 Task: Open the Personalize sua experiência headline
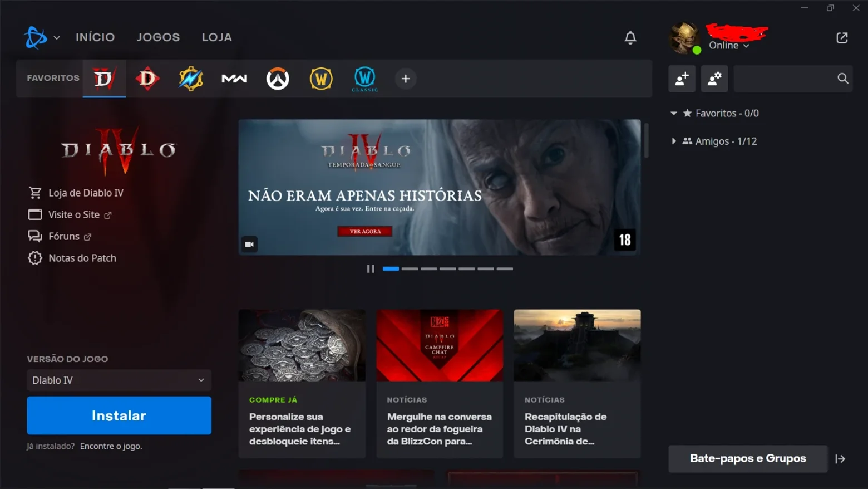[x=300, y=429]
